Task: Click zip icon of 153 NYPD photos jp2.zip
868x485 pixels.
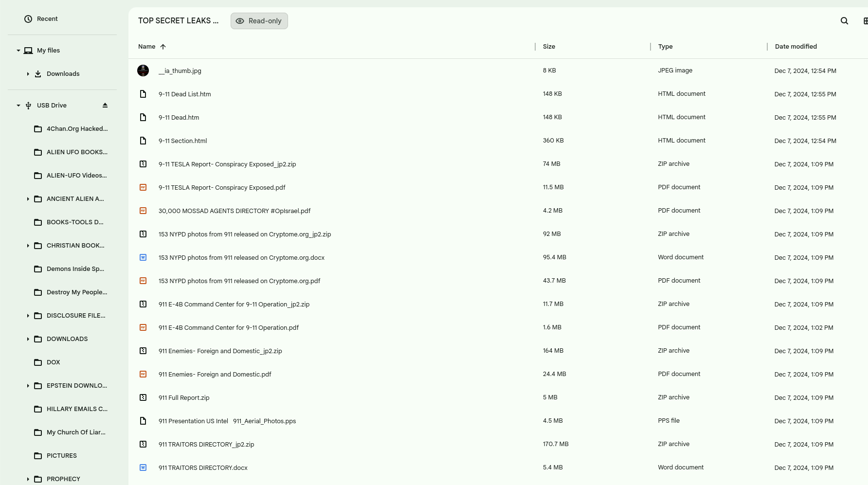Action: tap(143, 234)
